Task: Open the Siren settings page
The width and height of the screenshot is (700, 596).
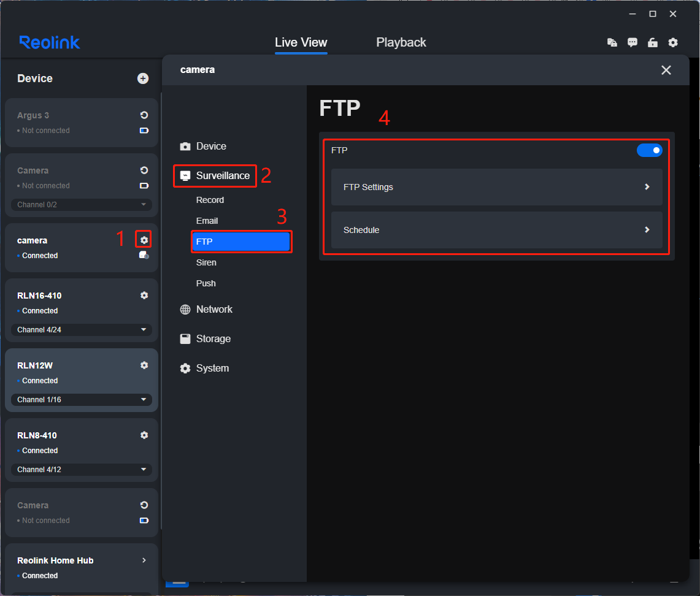Action: (206, 263)
